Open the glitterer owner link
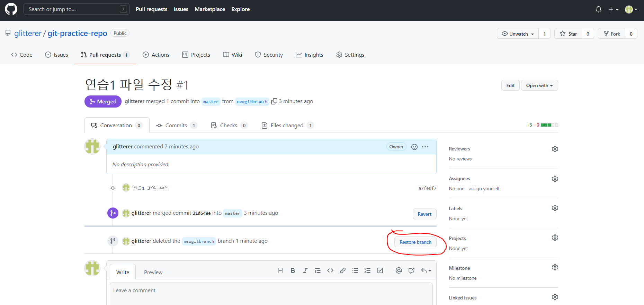Image resolution: width=644 pixels, height=305 pixels. tap(28, 33)
